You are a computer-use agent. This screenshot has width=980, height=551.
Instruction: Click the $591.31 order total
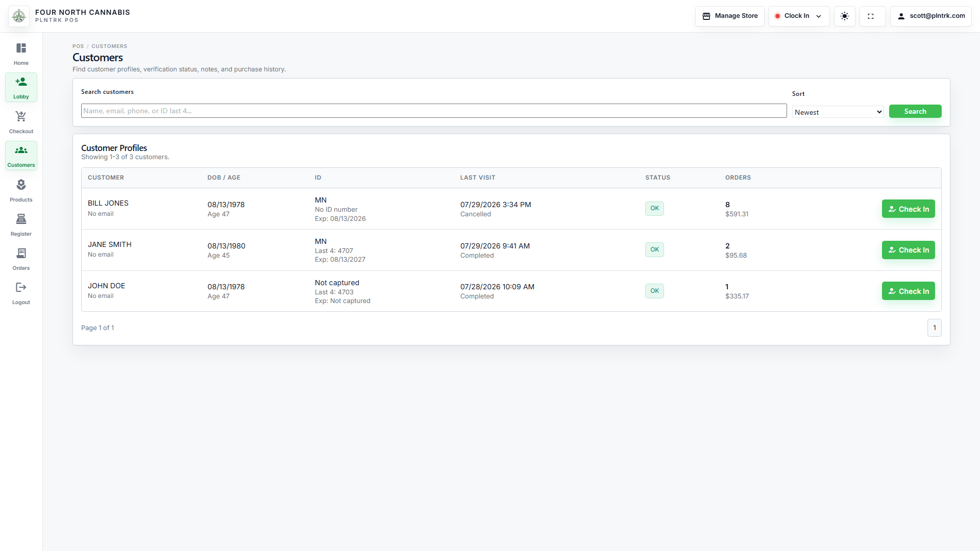737,214
